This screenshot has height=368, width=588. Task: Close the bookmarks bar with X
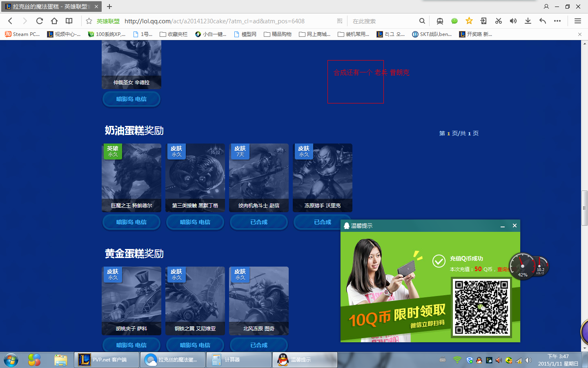(580, 34)
